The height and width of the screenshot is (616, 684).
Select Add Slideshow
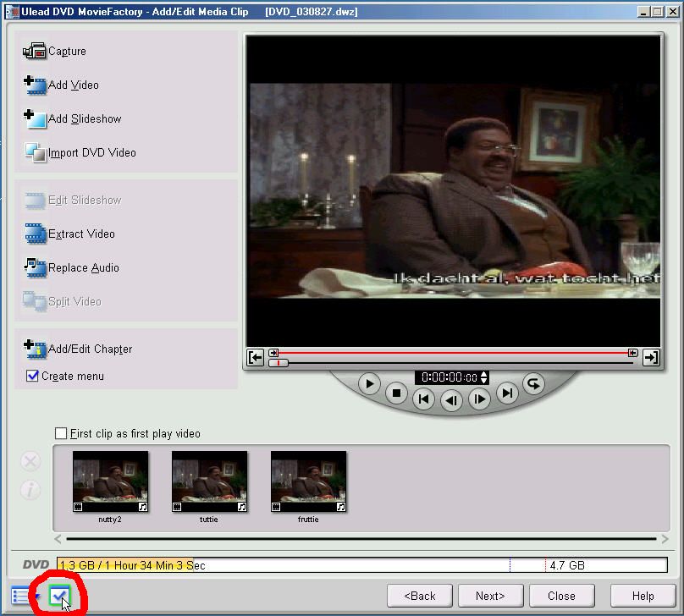tap(73, 118)
